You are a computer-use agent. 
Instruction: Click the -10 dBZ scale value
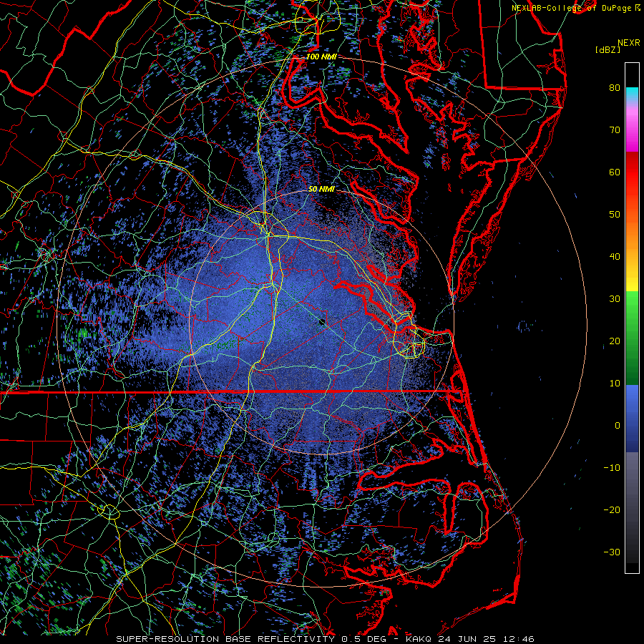pos(612,468)
